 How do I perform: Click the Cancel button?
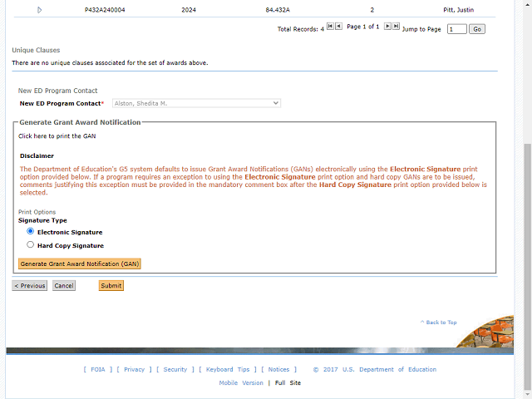[x=64, y=286]
